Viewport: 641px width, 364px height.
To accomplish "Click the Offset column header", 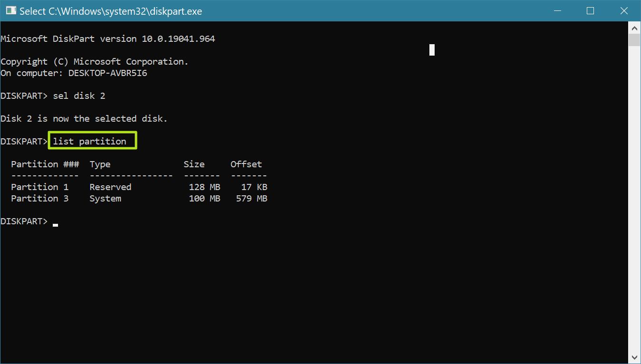I will click(246, 164).
